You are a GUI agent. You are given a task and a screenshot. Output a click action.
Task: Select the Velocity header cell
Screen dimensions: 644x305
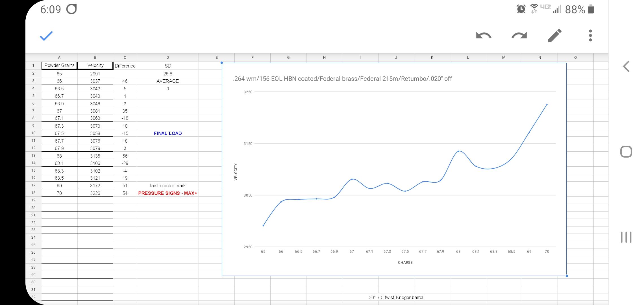pyautogui.click(x=95, y=66)
